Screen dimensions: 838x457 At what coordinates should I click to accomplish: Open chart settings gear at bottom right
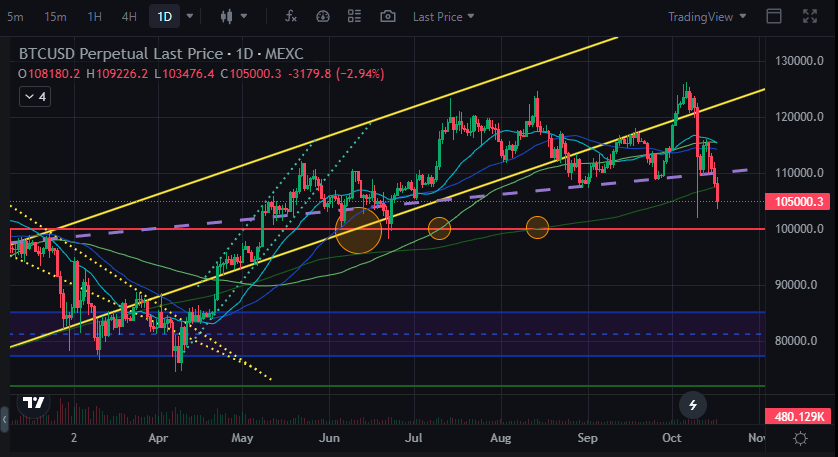click(800, 439)
